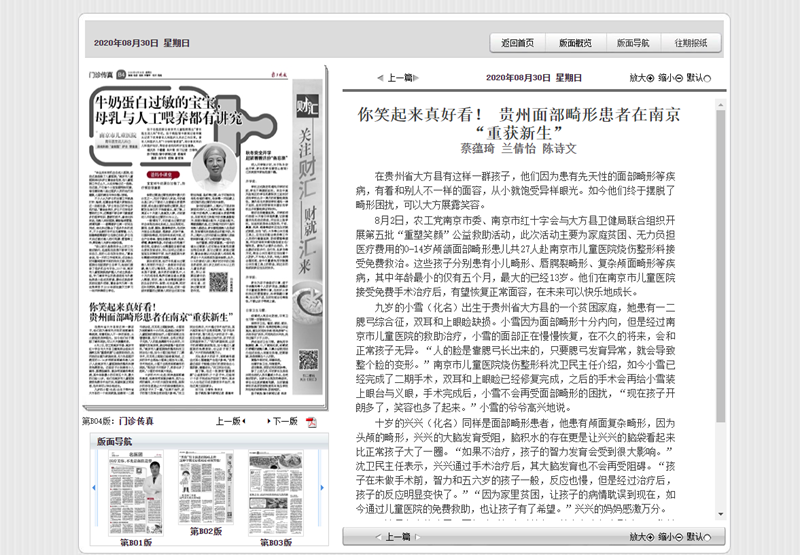Click the QR code in the newspaper page

click(x=218, y=282)
